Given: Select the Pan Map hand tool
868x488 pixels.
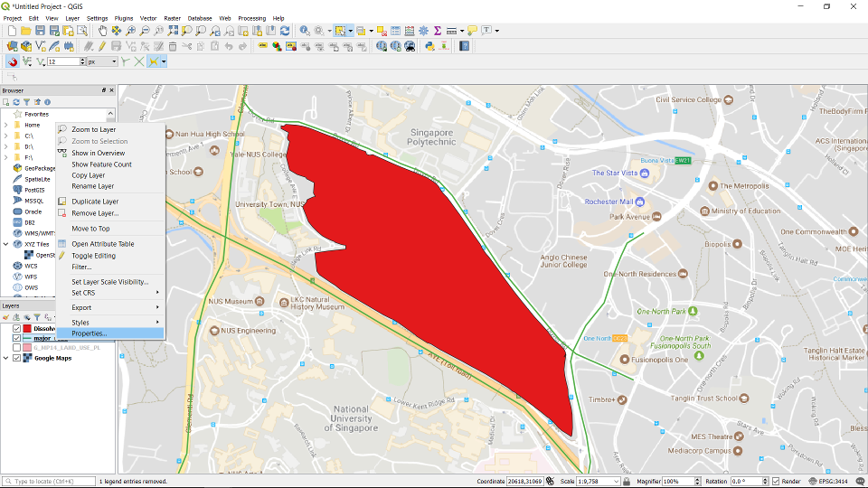Looking at the screenshot, I should pyautogui.click(x=102, y=31).
